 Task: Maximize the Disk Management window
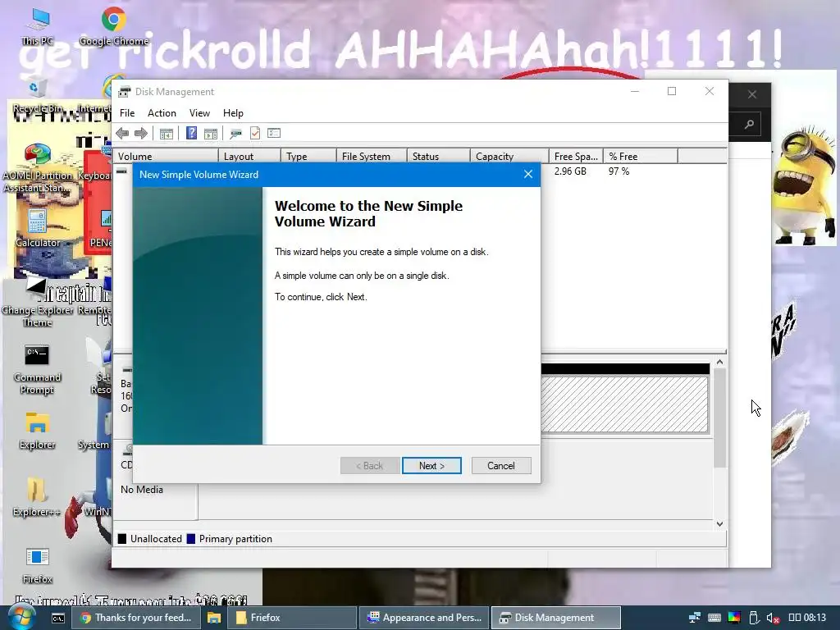pyautogui.click(x=672, y=91)
